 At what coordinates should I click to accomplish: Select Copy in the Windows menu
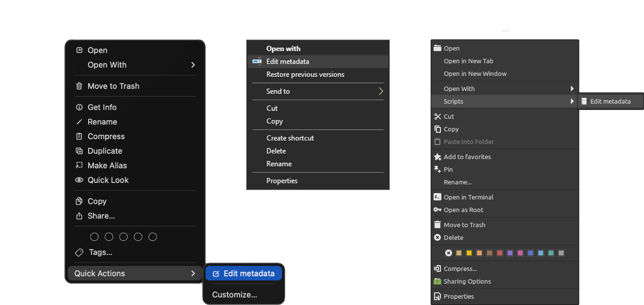coord(275,121)
